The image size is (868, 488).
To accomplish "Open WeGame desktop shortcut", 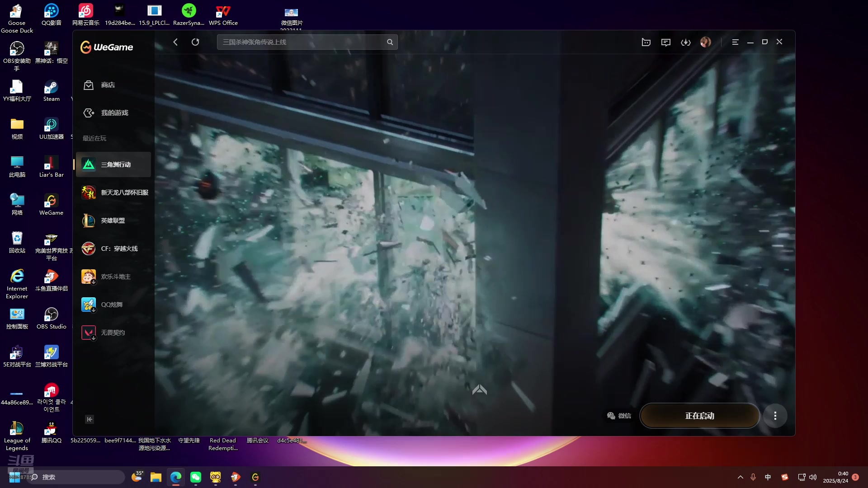I will coord(51,205).
